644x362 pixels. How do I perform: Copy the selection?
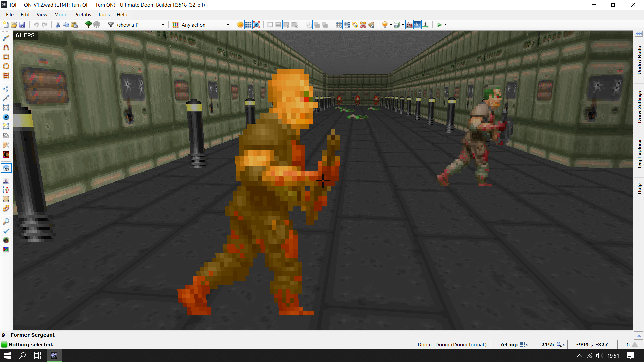pyautogui.click(x=66, y=25)
